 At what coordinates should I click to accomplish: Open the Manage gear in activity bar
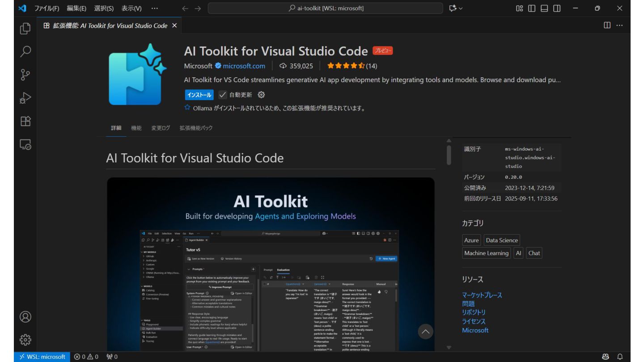(x=25, y=340)
